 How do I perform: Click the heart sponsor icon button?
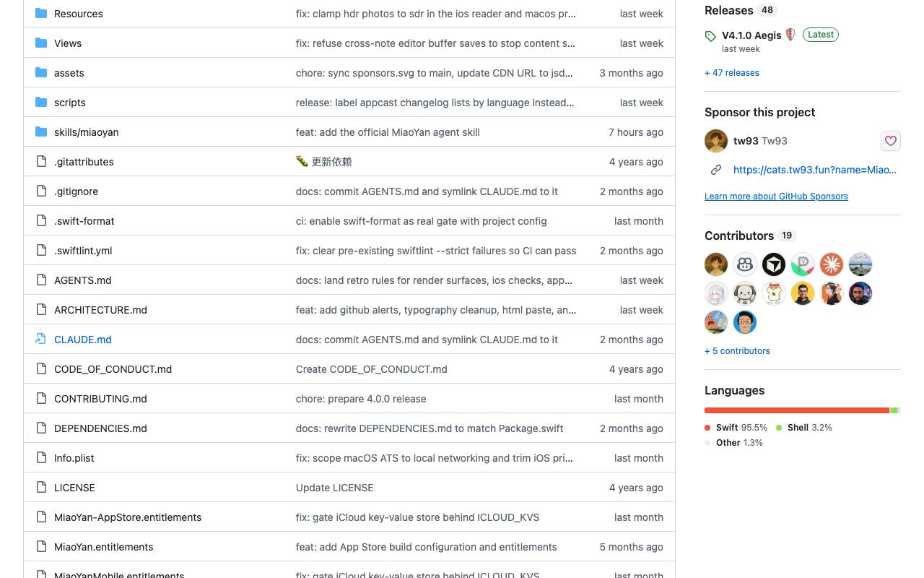pyautogui.click(x=891, y=141)
